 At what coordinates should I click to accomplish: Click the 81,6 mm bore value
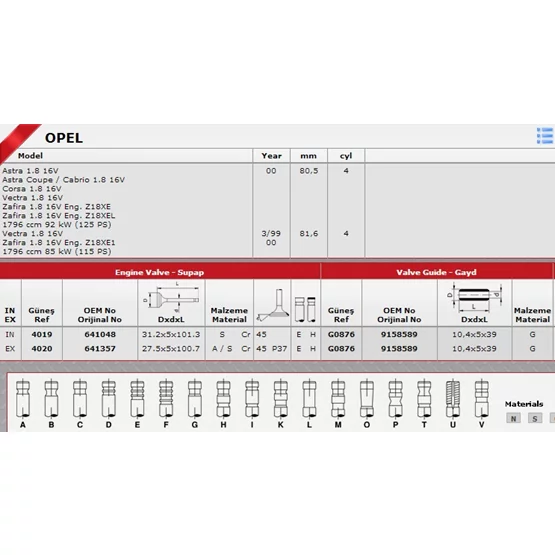coord(309,234)
